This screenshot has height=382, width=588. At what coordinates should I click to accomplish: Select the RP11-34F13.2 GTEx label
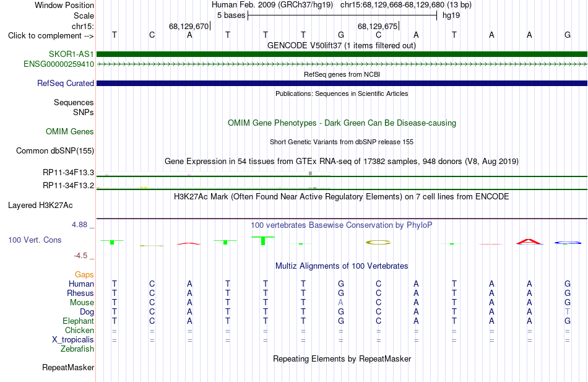click(x=68, y=185)
